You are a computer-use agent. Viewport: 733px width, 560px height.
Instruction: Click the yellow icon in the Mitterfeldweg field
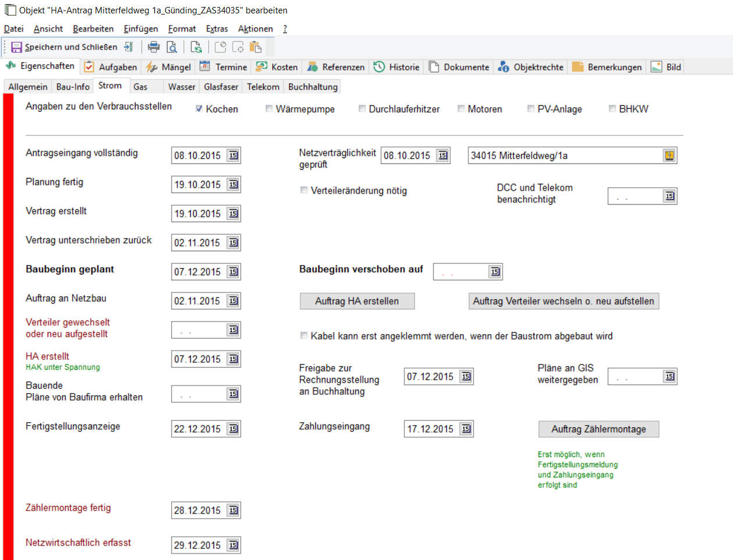[669, 155]
